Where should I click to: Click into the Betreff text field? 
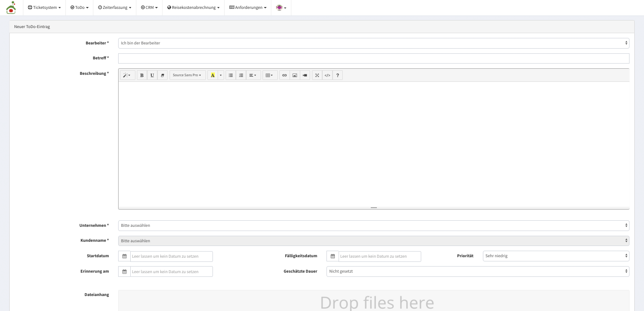[x=374, y=58]
